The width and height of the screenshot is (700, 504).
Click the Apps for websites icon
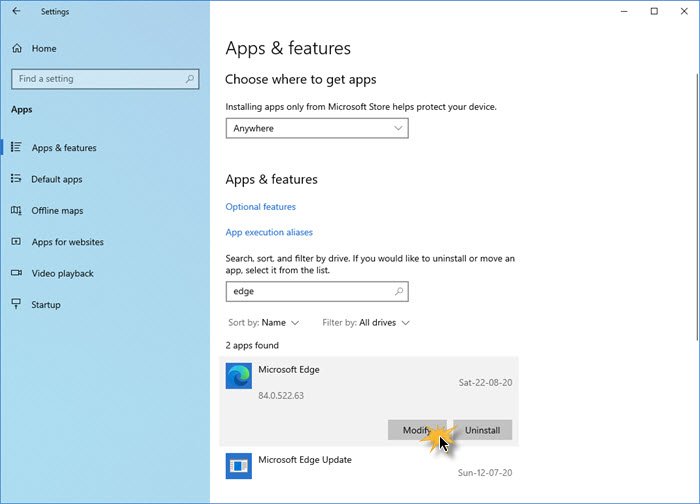tap(16, 242)
